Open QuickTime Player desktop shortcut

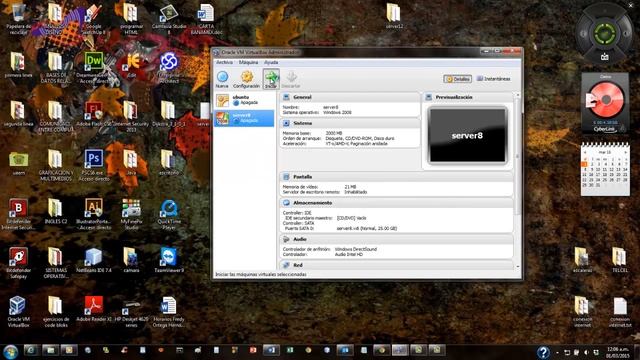coord(169,214)
